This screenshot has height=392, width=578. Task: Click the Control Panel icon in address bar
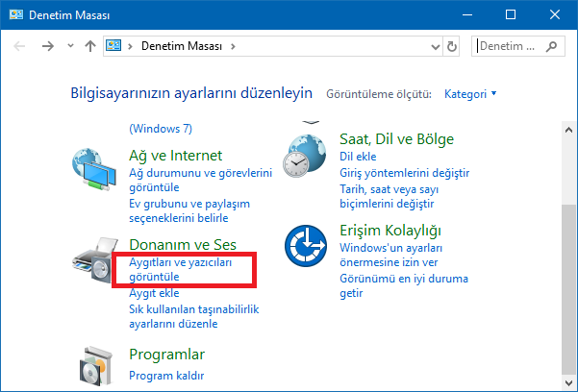[113, 46]
